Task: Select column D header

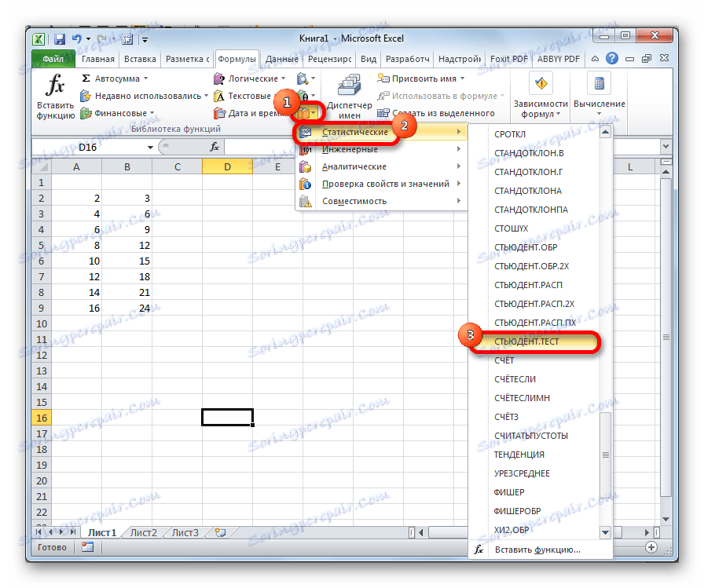Action: coord(227,167)
